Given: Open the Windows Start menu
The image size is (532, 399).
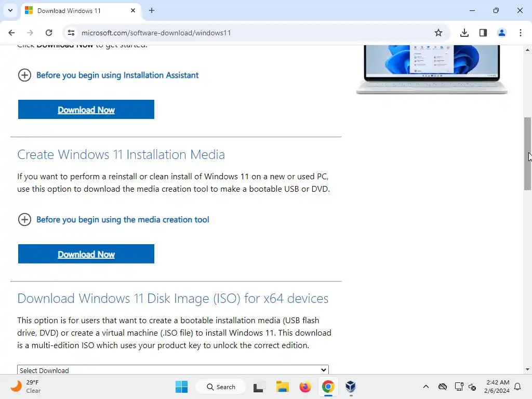Looking at the screenshot, I should pos(181,387).
